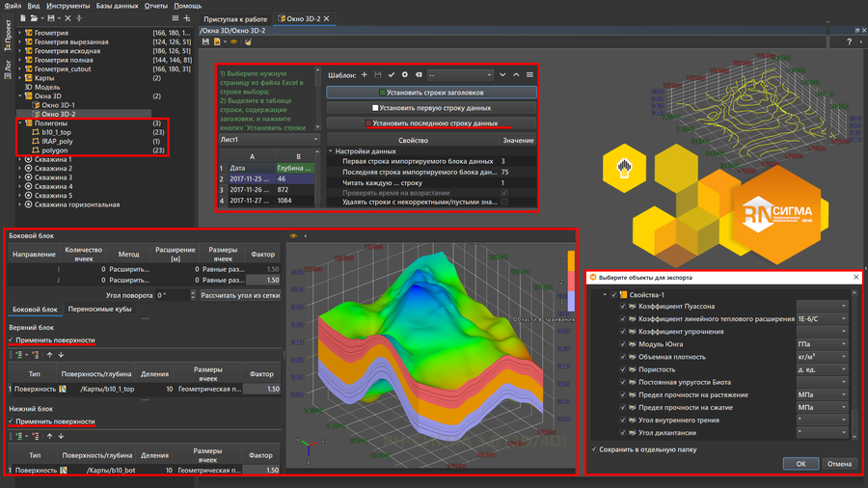Image resolution: width=868 pixels, height=488 pixels.
Task: Toggle Применить поверхности under Верхний блок
Action: tap(12, 340)
